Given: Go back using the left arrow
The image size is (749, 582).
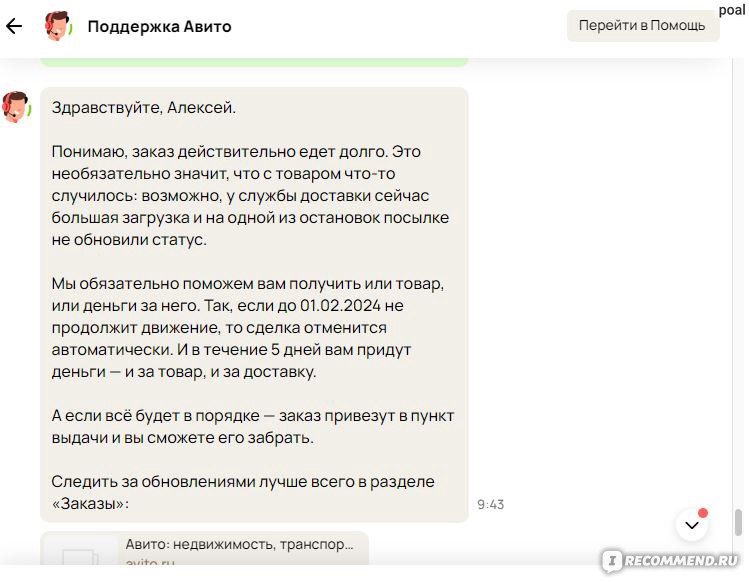Looking at the screenshot, I should (x=14, y=26).
